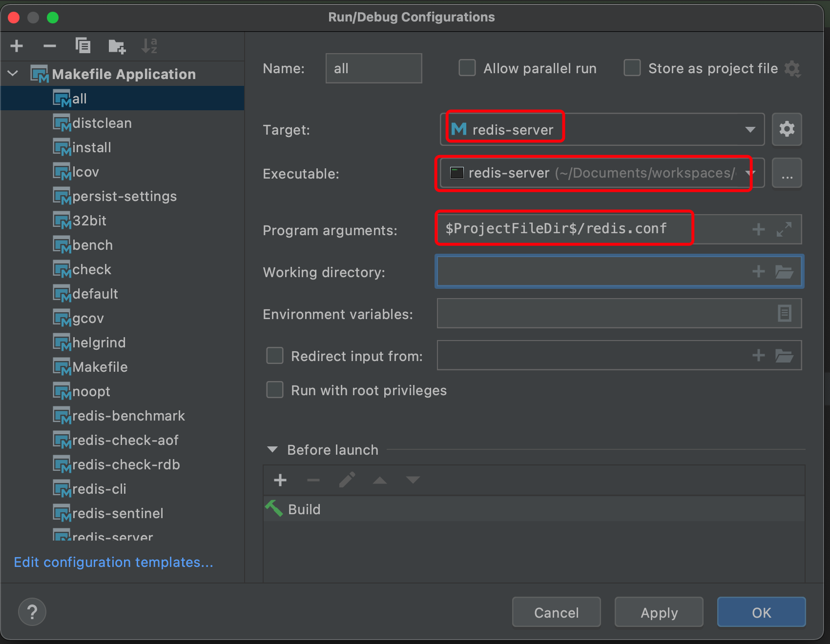Collapse the Makefile Application node
This screenshot has height=644, width=830.
13,74
